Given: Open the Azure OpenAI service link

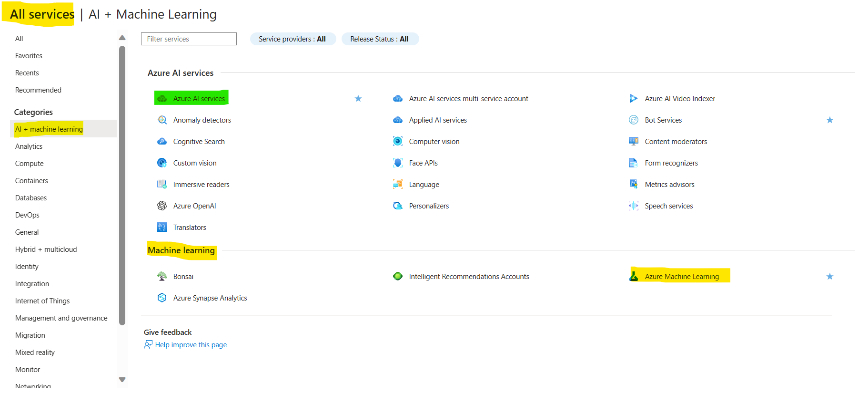Looking at the screenshot, I should pyautogui.click(x=194, y=206).
